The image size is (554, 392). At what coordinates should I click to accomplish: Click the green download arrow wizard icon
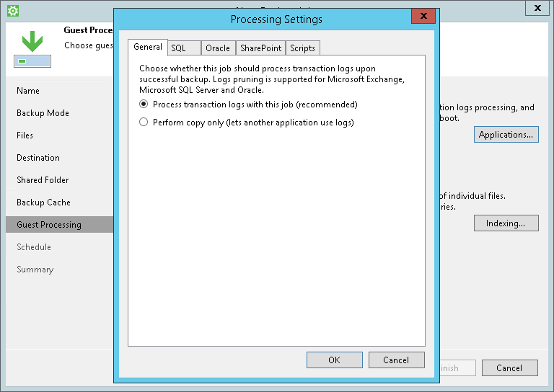coord(32,49)
